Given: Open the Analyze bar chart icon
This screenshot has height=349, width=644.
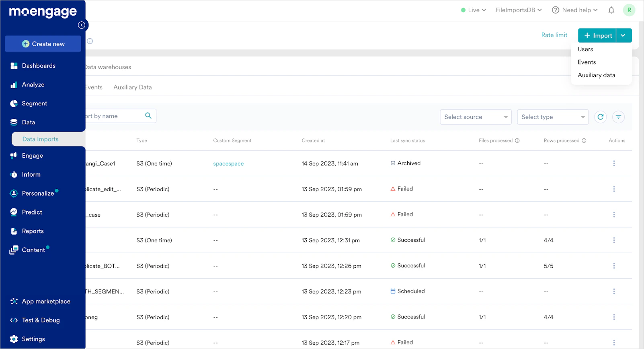Looking at the screenshot, I should 14,85.
